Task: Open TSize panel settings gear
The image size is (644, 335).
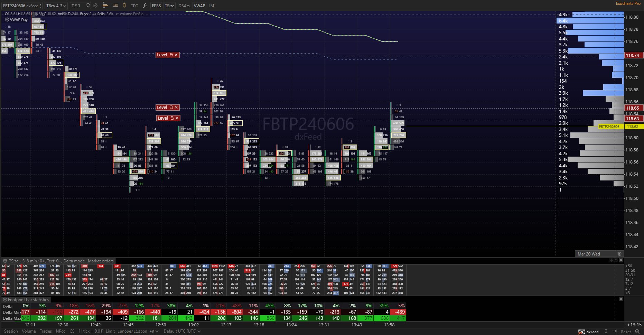Action: pyautogui.click(x=5, y=261)
